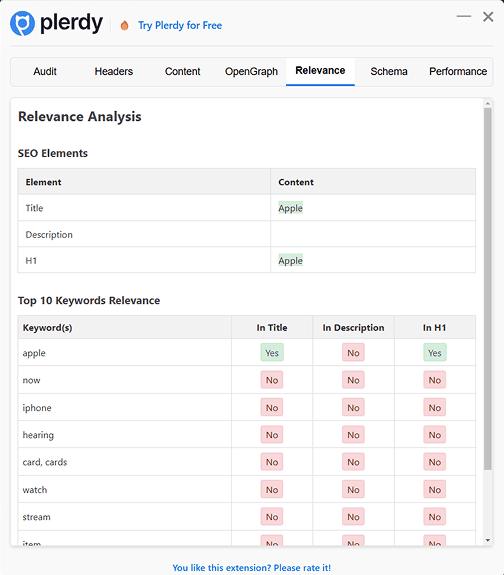Click the scrollbar up arrow
The image size is (504, 575).
click(487, 104)
